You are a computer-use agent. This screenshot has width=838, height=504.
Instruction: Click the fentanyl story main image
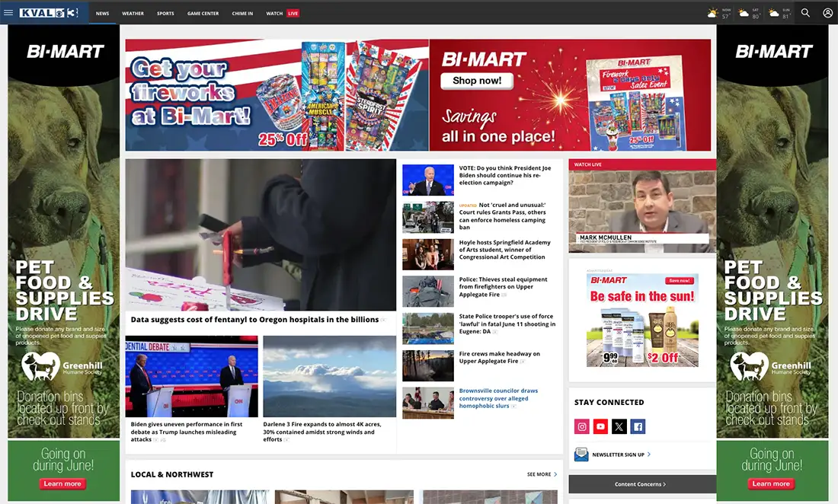261,234
